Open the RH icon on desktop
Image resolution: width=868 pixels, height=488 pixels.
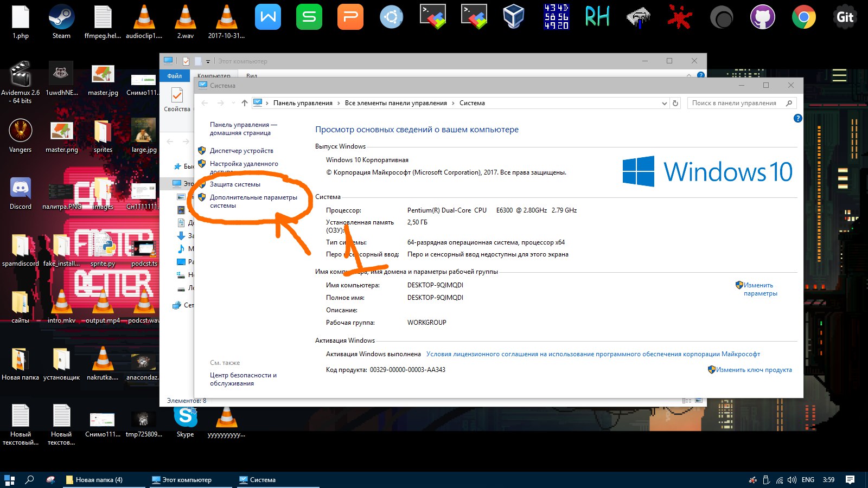point(597,17)
